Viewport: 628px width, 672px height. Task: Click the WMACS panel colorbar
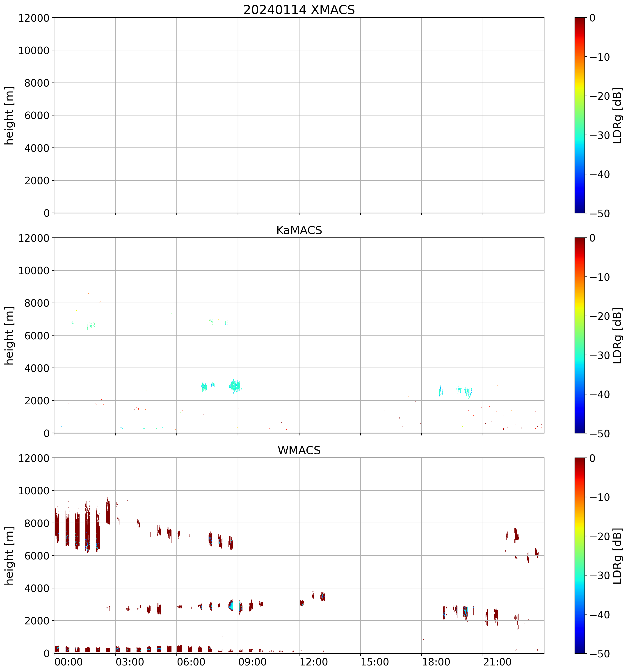coord(580,555)
